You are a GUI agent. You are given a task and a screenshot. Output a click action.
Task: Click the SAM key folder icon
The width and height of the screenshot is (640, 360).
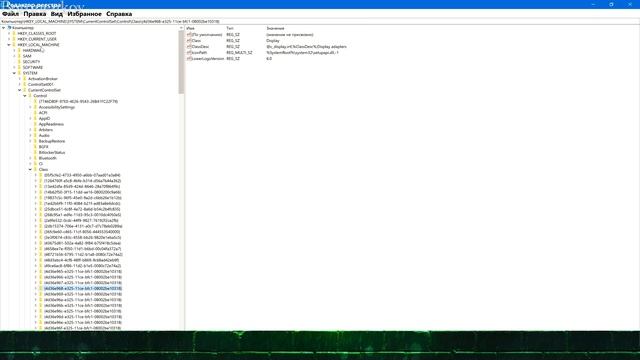coord(20,56)
